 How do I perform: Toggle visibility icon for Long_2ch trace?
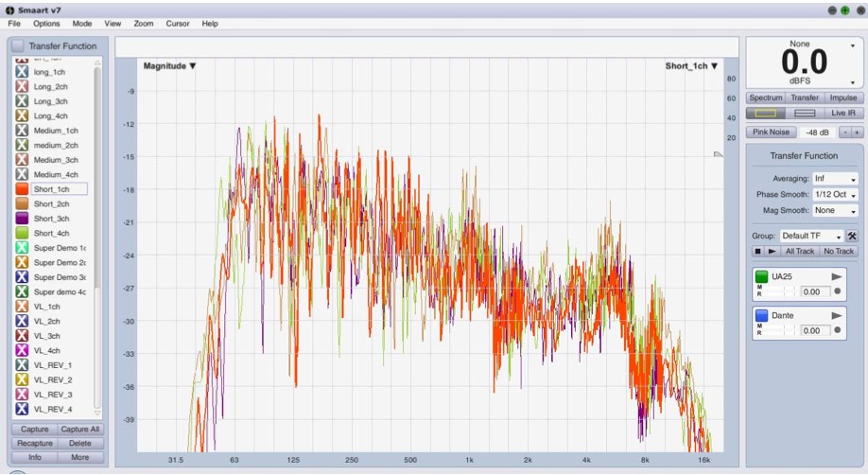pyautogui.click(x=22, y=86)
